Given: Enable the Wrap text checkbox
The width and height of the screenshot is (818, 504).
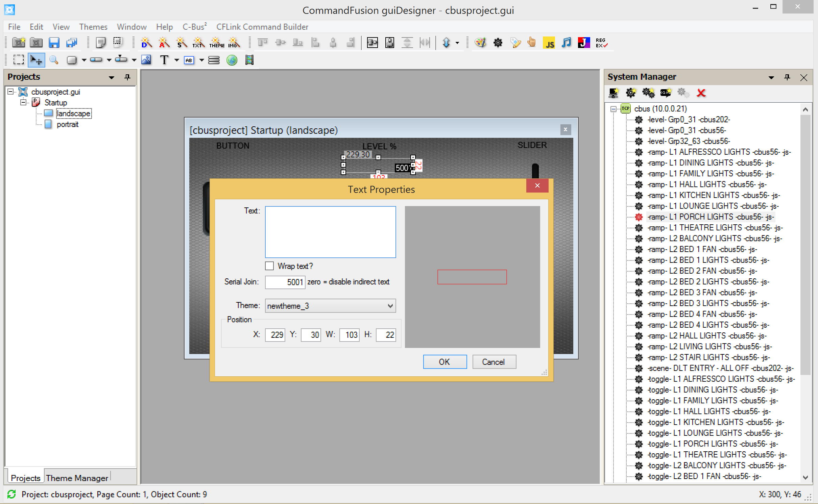Looking at the screenshot, I should [x=269, y=266].
